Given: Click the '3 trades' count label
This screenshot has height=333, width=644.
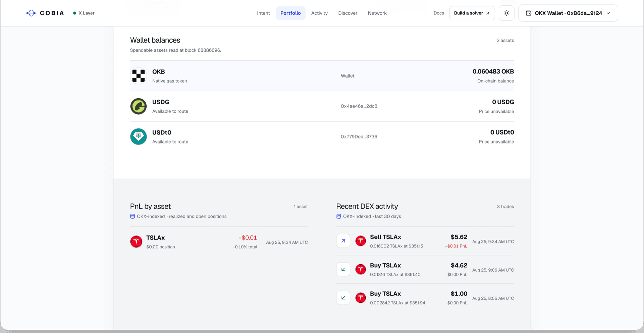Looking at the screenshot, I should coord(505,207).
